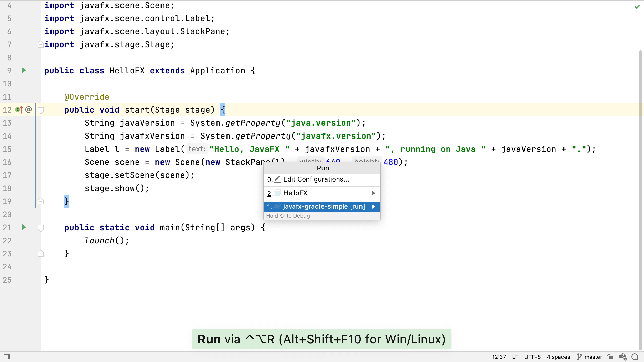Screen dimensions: 644x362
Task: Click launch(); on line 22
Action: (x=107, y=241)
